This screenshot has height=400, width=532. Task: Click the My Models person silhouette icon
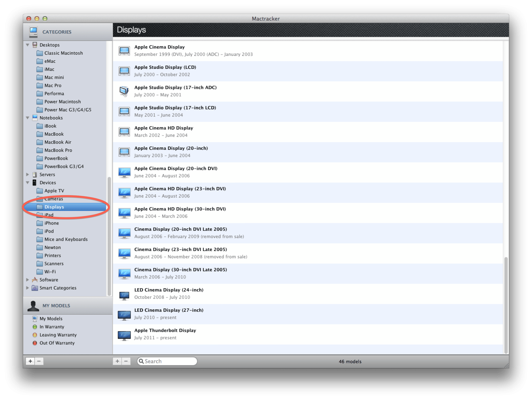33,306
